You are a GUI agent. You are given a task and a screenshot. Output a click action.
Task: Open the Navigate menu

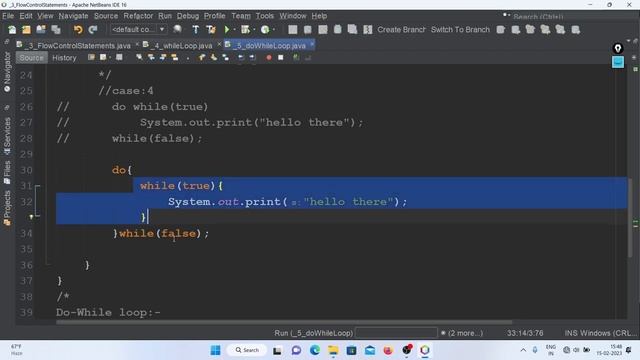point(73,16)
